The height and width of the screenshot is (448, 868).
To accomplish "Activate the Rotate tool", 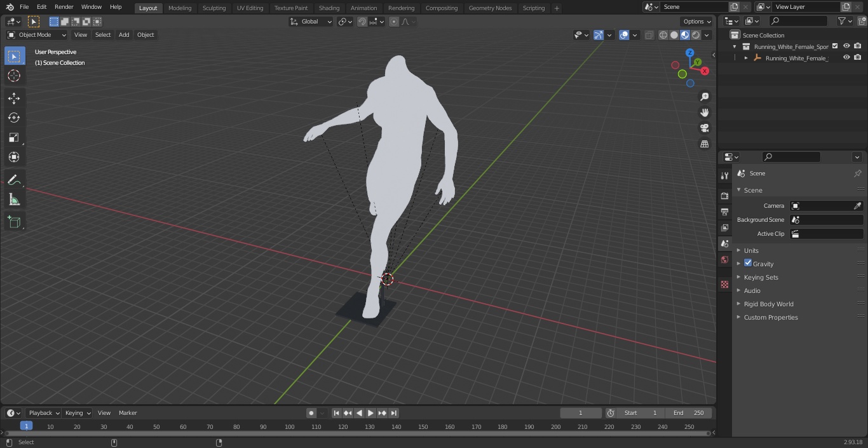I will pos(14,118).
